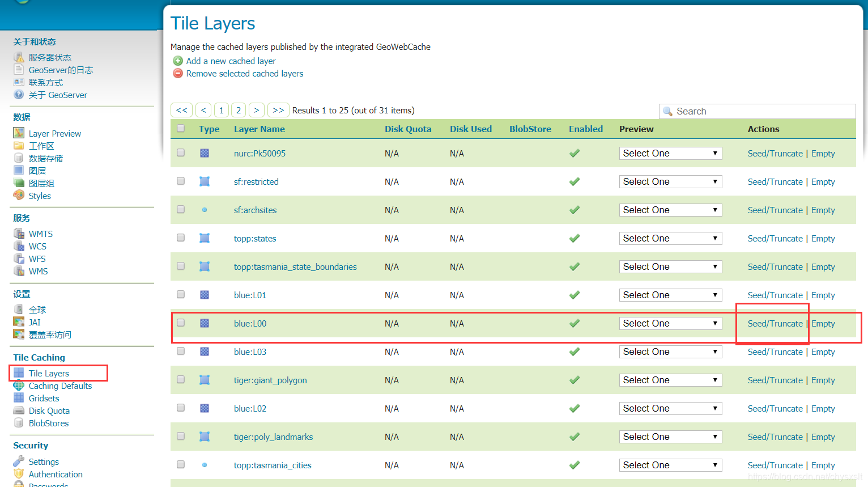Open Gridsets in sidebar menu
The image size is (868, 487).
44,398
